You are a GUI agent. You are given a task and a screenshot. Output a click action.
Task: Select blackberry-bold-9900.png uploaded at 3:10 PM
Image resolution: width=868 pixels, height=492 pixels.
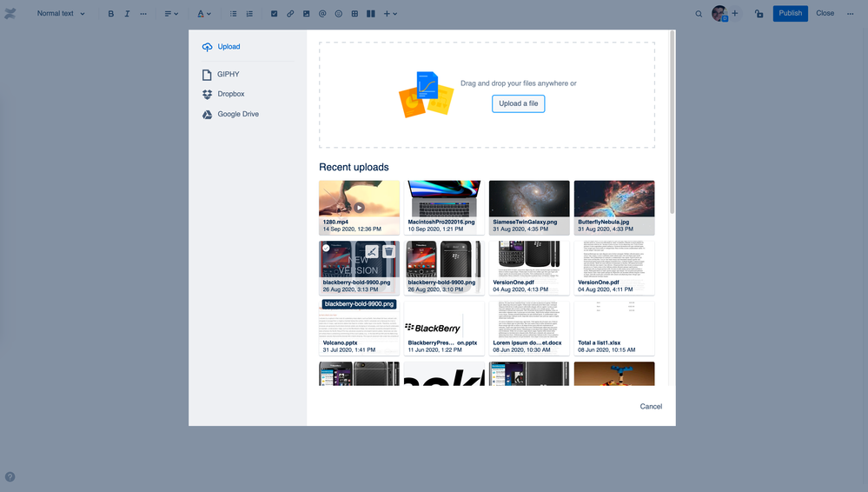[x=444, y=268]
